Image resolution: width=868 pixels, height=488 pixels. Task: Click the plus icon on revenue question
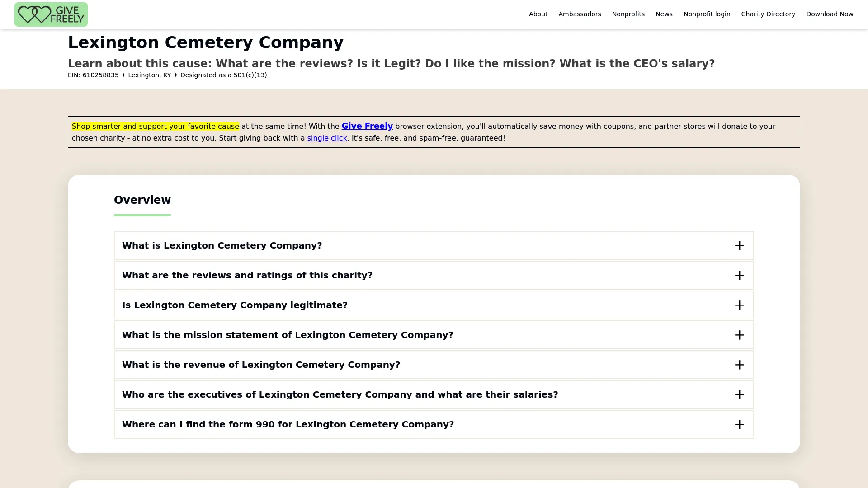click(740, 365)
